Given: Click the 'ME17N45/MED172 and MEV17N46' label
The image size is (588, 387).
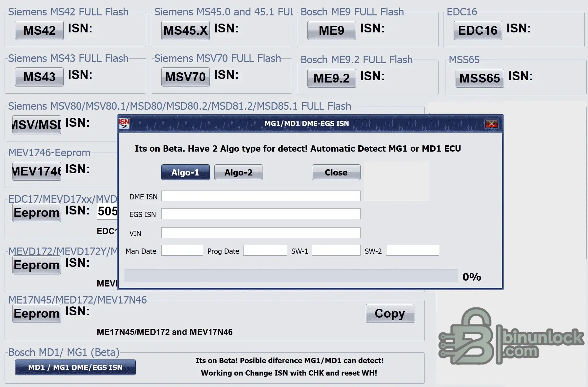Looking at the screenshot, I should pos(165,332).
